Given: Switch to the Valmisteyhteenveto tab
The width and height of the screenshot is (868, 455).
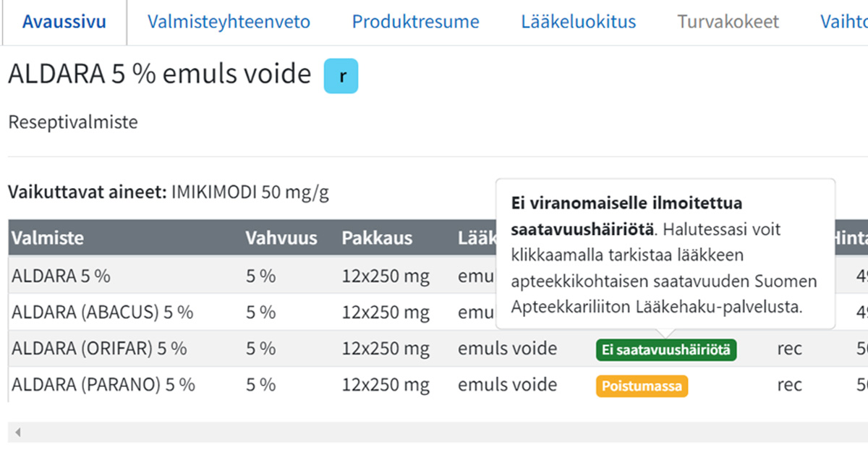Looking at the screenshot, I should click(229, 22).
